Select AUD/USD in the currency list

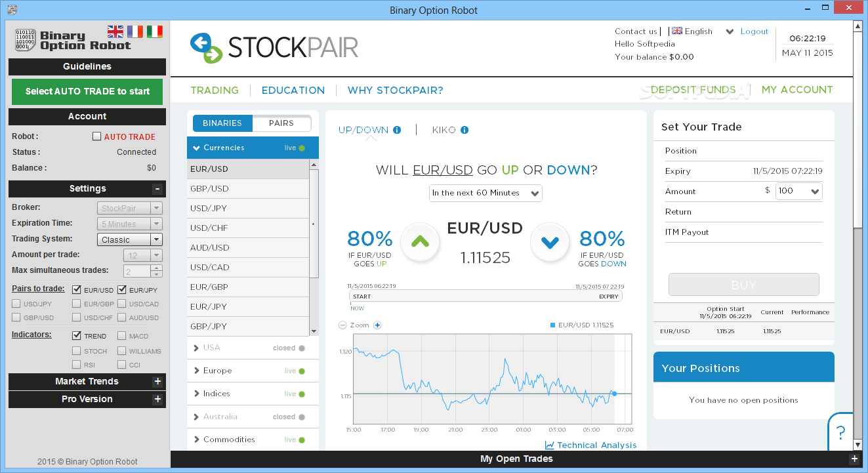(x=248, y=248)
